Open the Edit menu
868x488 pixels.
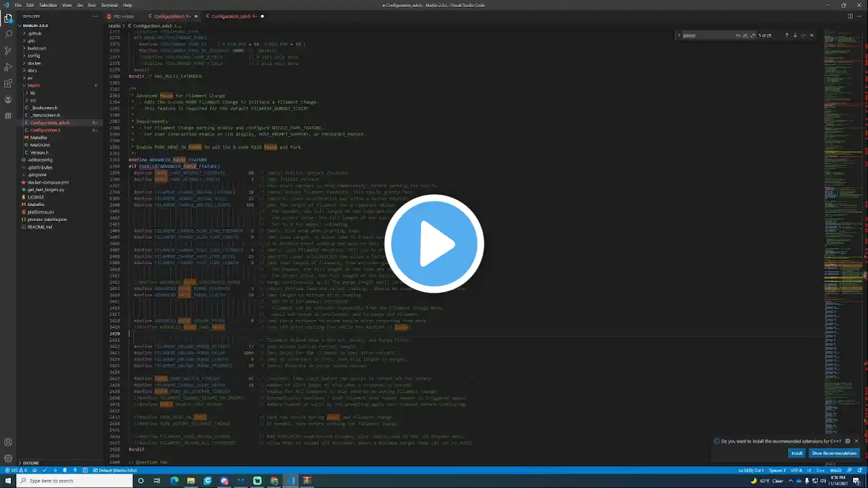tap(31, 5)
